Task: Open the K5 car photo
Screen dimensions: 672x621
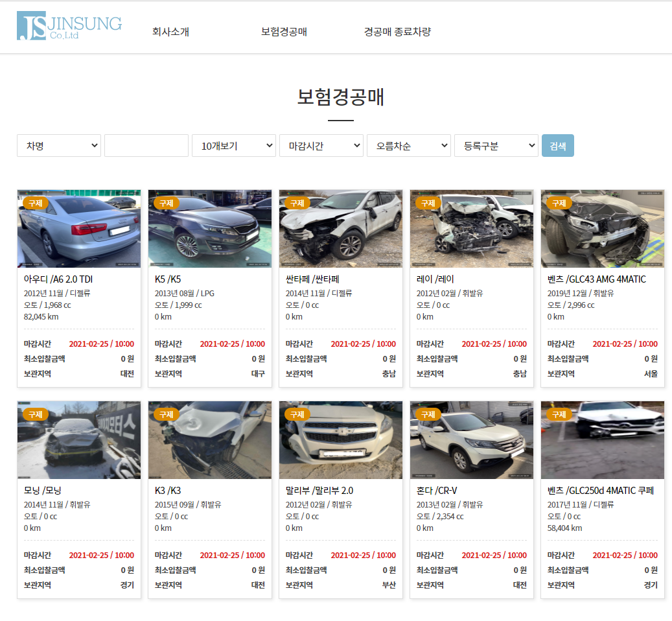Action: pos(210,229)
